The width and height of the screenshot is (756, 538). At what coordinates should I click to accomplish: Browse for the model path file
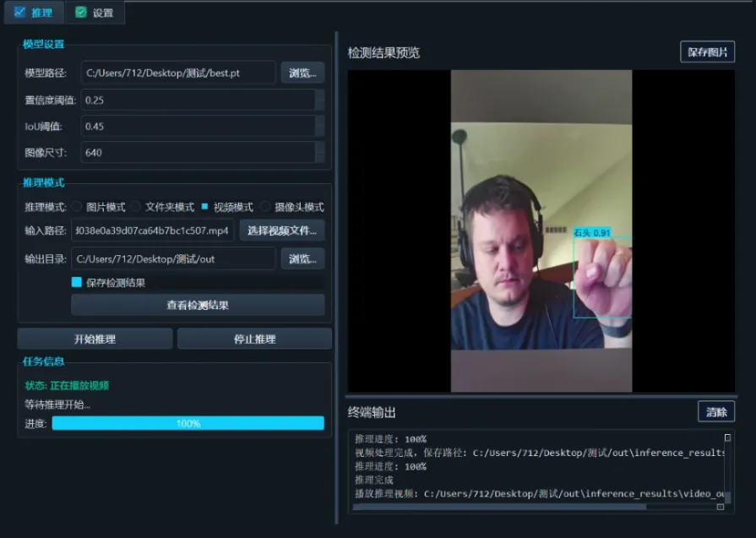[x=302, y=73]
